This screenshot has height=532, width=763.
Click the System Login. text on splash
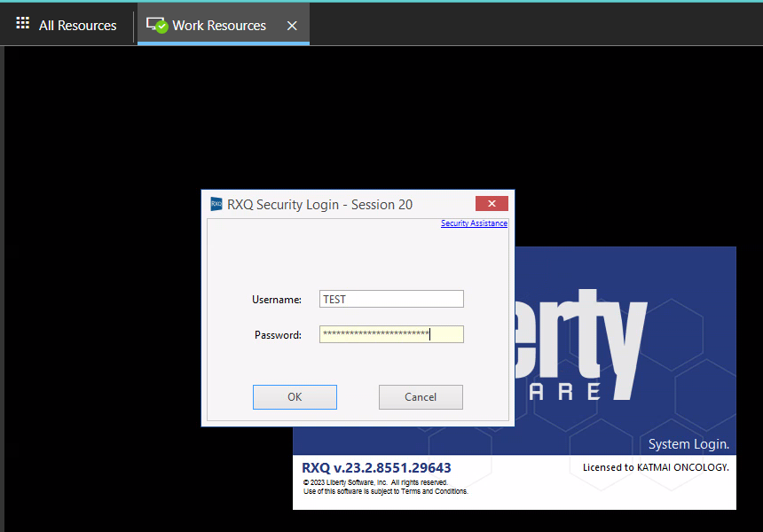[688, 444]
